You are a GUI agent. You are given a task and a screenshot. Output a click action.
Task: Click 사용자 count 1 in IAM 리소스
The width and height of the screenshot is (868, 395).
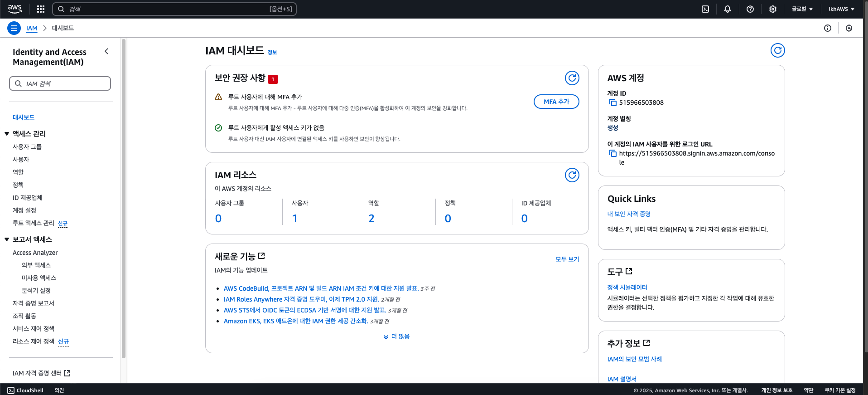(295, 219)
